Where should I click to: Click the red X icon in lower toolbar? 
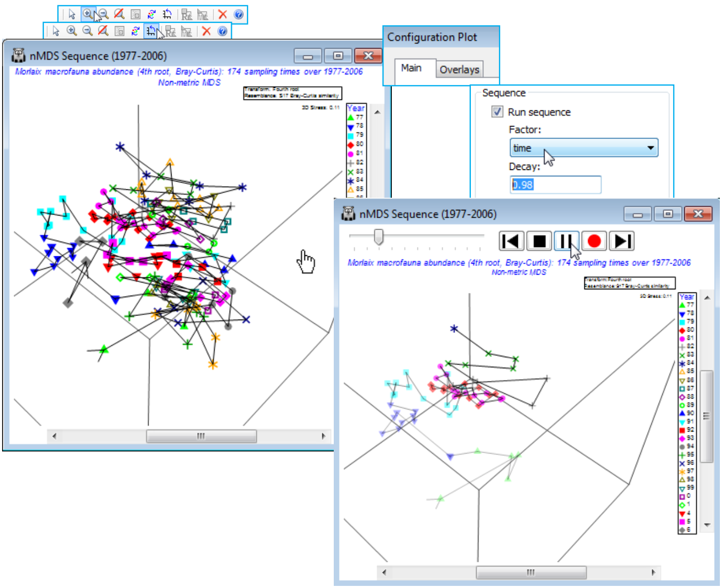tap(206, 31)
